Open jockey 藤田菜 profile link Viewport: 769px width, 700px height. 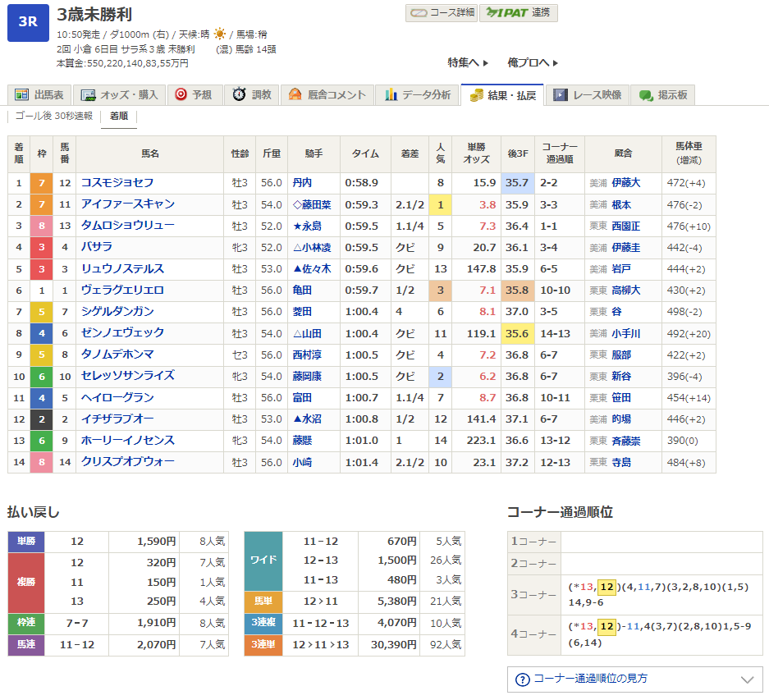coord(313,204)
